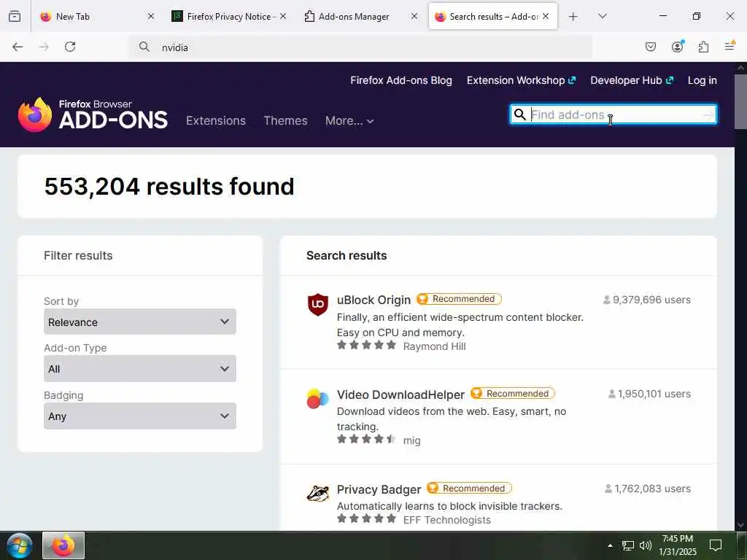Click the Recommended badge for uBlock Origin

click(459, 299)
